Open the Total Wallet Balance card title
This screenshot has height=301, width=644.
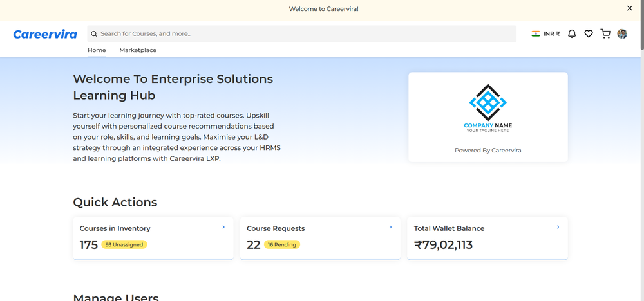pos(449,228)
